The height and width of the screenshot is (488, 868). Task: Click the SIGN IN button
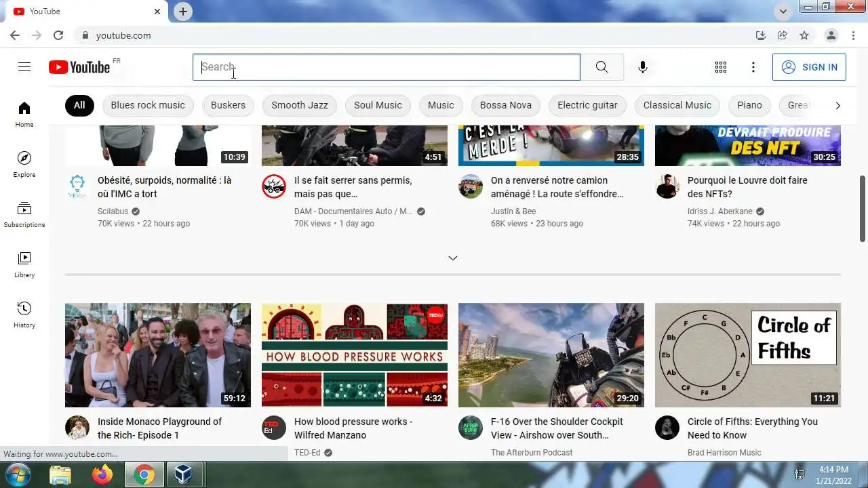pos(809,67)
